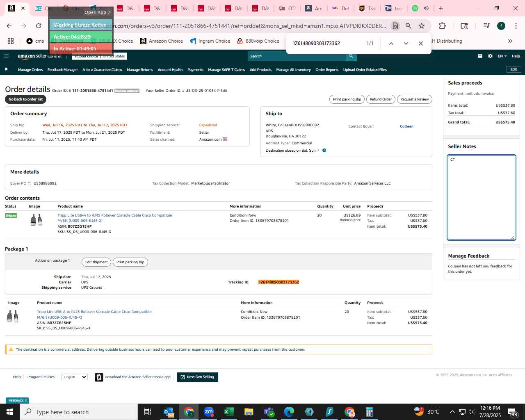The width and height of the screenshot is (525, 420).
Task: Open Feedback Manager menu item
Action: [63, 70]
